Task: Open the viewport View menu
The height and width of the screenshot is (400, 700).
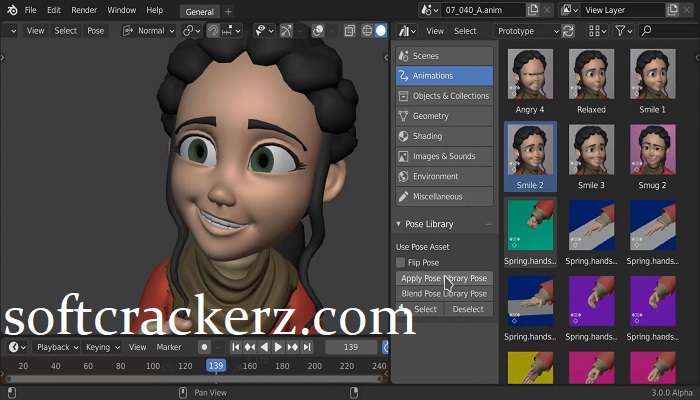Action: 35,31
